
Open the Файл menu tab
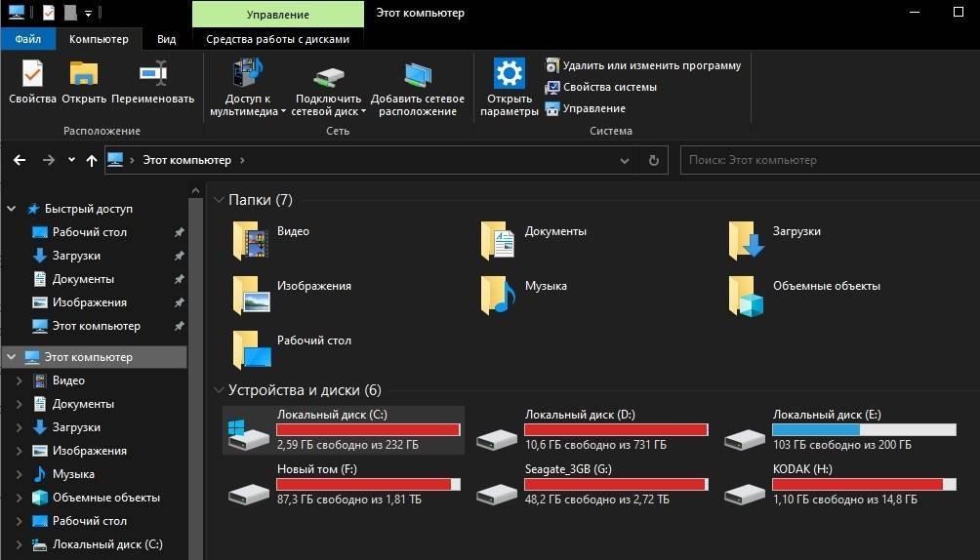[x=28, y=39]
